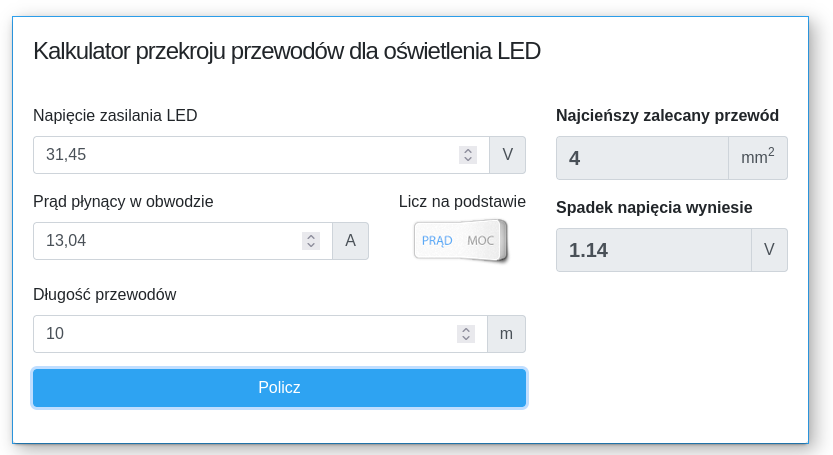Toggle the PRĄD/MOC calculation switch

click(x=460, y=241)
